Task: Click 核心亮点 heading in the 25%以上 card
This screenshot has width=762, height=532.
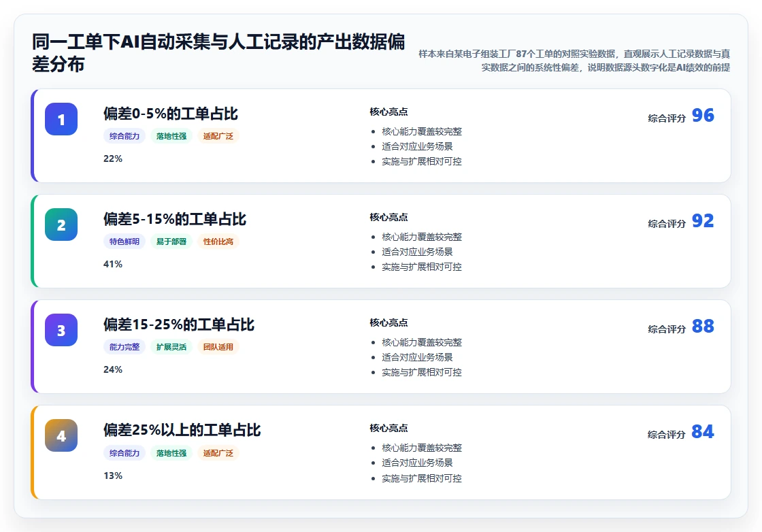Action: click(x=388, y=428)
